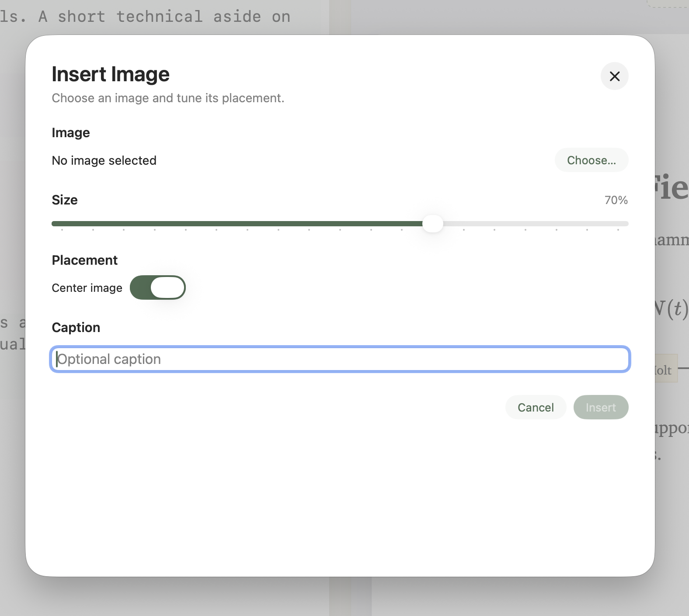This screenshot has width=689, height=616.
Task: Click the 70% size value
Action: pyautogui.click(x=616, y=200)
